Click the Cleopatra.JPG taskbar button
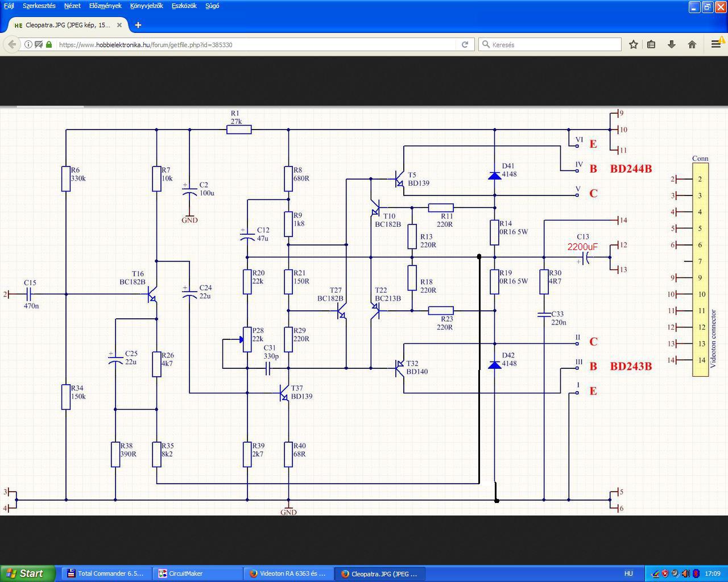728x582 pixels. click(379, 573)
